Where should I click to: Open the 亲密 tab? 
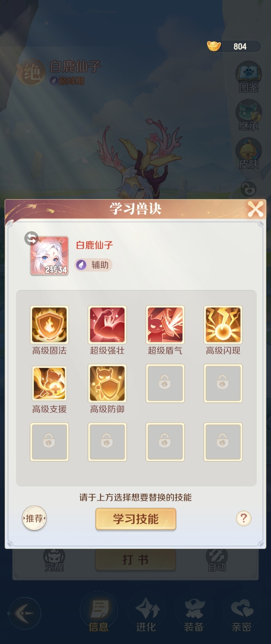[241, 613]
